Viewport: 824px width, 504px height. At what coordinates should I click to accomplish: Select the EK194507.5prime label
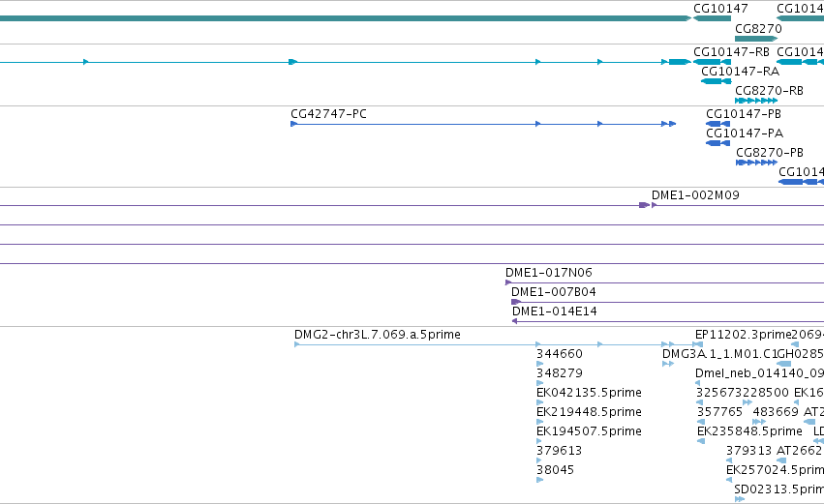pyautogui.click(x=589, y=432)
